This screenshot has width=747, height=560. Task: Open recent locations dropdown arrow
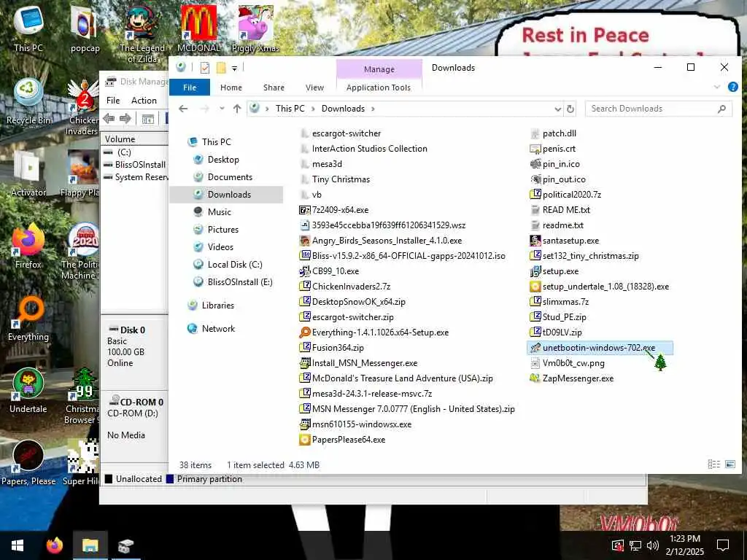[x=222, y=109]
